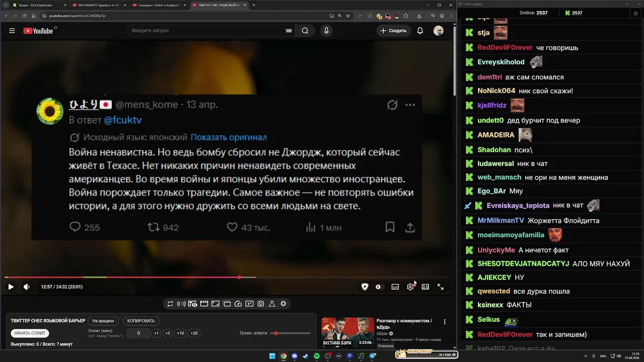644x362 pixels.
Task: Click 'Показать оригинал' in the tweet
Action: pos(228,137)
